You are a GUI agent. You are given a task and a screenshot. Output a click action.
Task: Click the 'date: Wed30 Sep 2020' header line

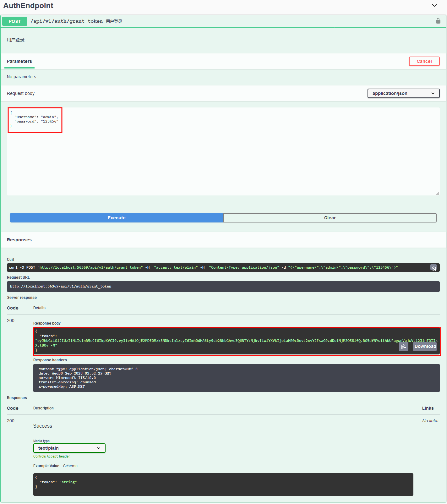pos(75,373)
